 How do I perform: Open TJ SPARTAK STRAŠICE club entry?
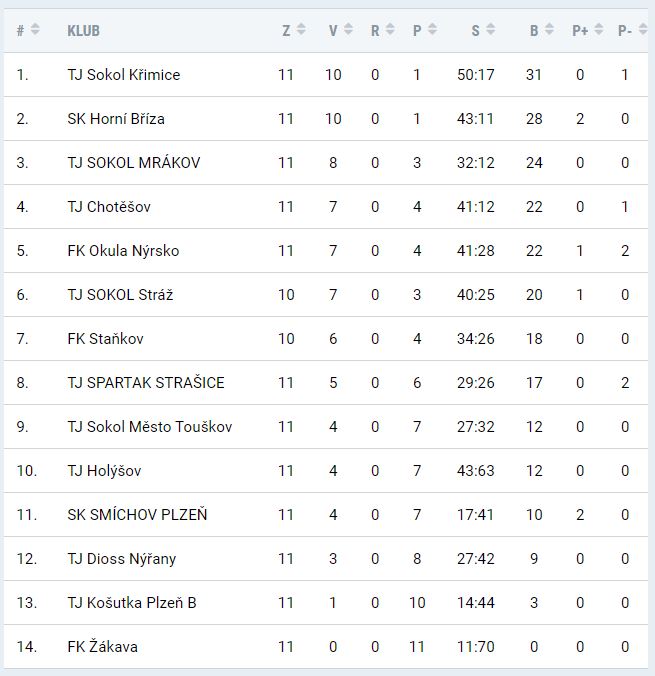point(146,383)
